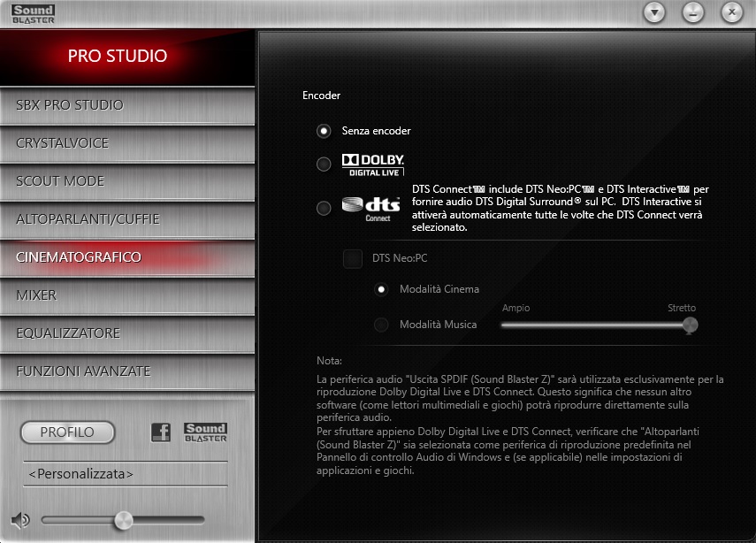The image size is (756, 543).
Task: Open the Facebook icon link
Action: 161,432
